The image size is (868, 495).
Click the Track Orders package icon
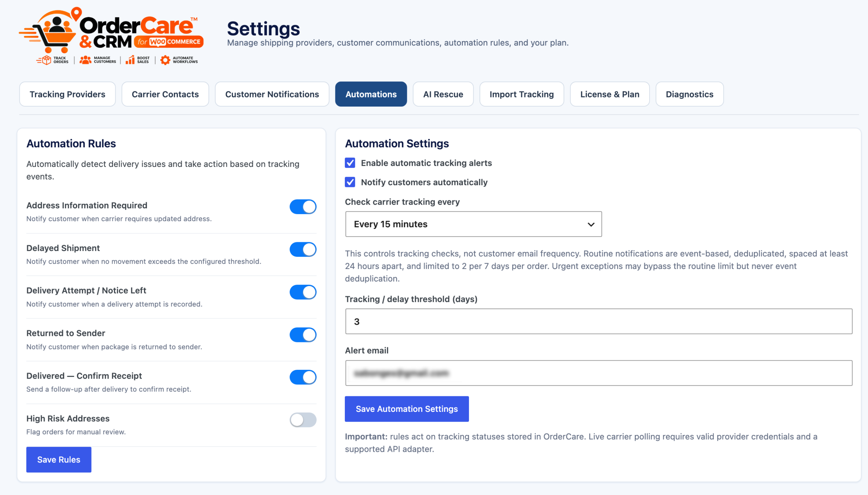click(44, 60)
